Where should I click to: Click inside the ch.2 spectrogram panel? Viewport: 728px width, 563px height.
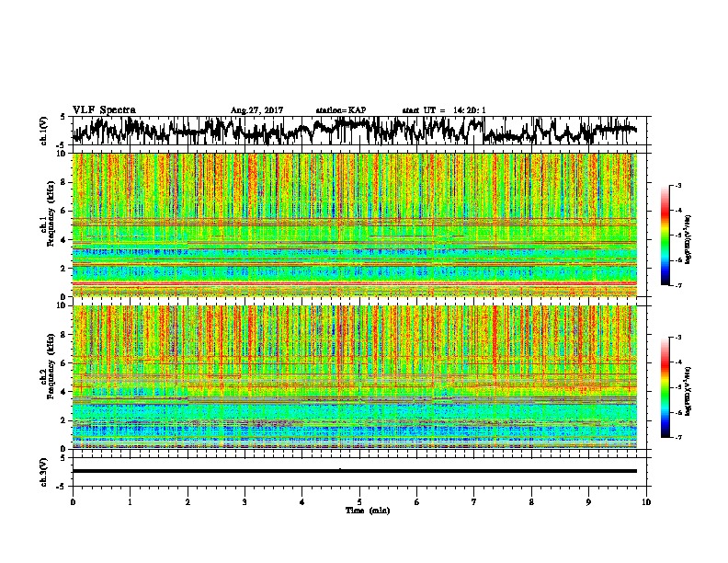pos(355,377)
